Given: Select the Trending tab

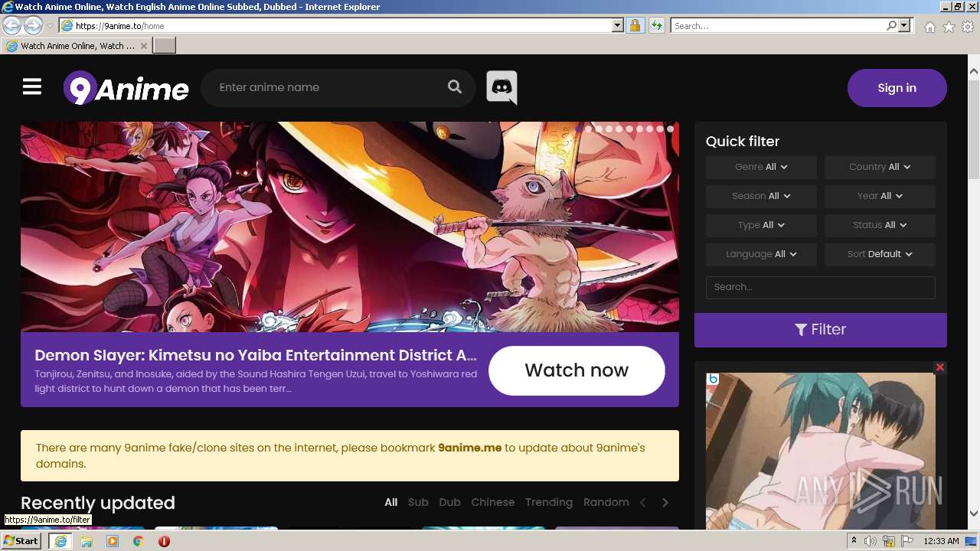Looking at the screenshot, I should pos(549,502).
